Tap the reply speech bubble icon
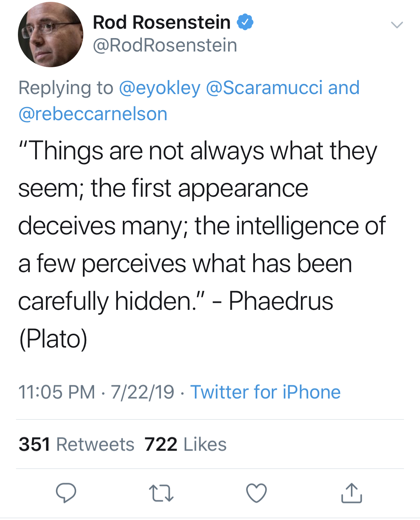 click(66, 493)
